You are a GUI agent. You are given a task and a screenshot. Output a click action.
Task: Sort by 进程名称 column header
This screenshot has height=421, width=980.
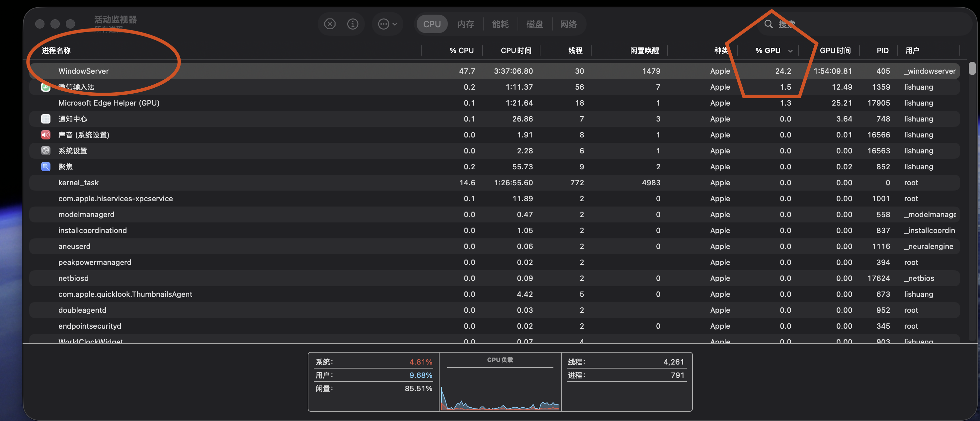coord(56,50)
